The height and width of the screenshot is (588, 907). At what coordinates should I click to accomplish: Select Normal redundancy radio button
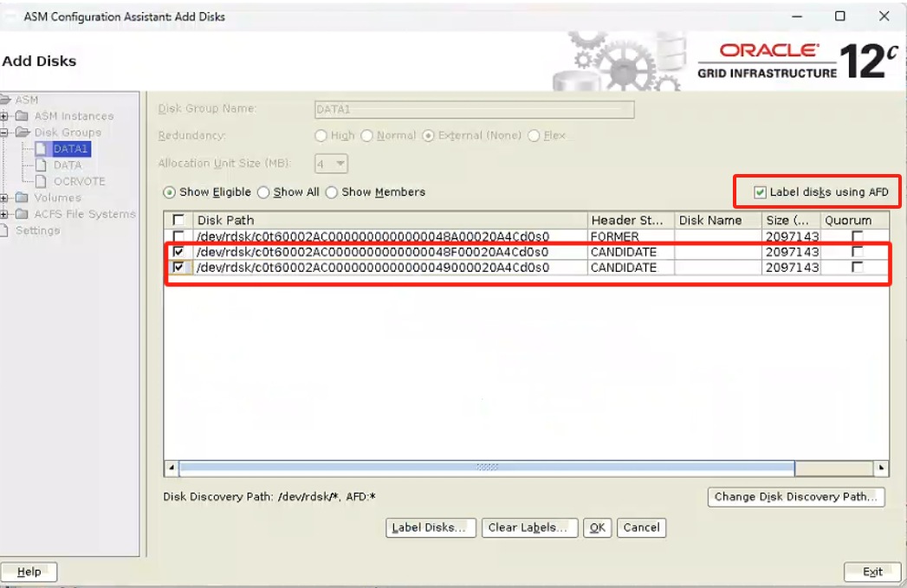(366, 135)
